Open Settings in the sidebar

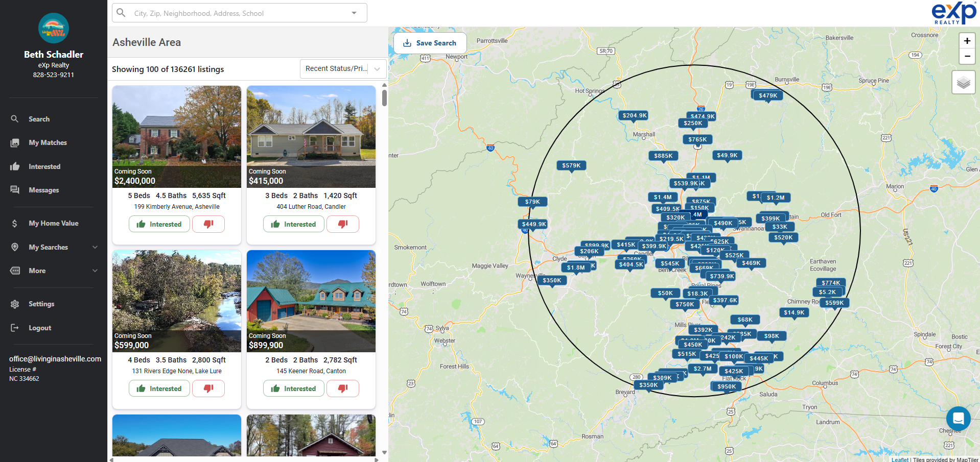[41, 304]
